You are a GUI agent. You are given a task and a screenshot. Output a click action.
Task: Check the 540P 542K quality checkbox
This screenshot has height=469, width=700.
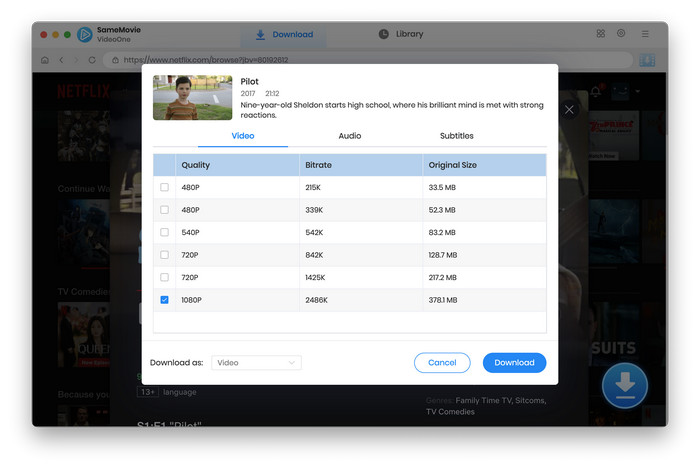point(164,232)
